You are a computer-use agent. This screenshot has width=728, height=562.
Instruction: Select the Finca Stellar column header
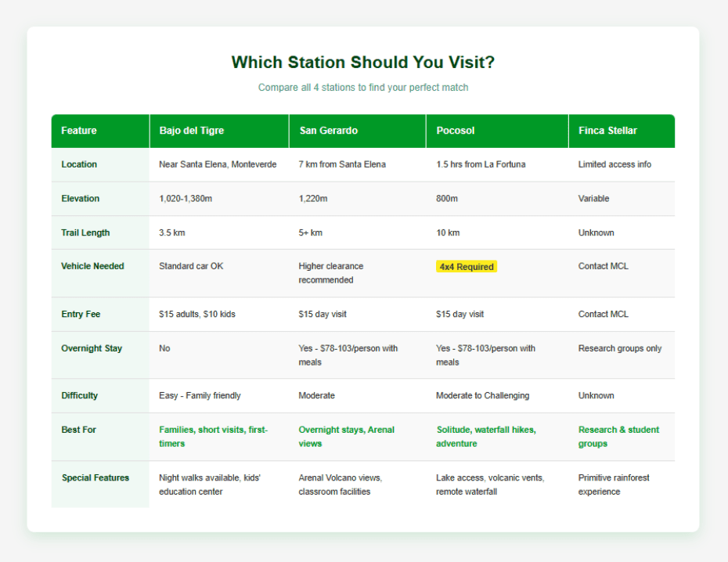605,131
